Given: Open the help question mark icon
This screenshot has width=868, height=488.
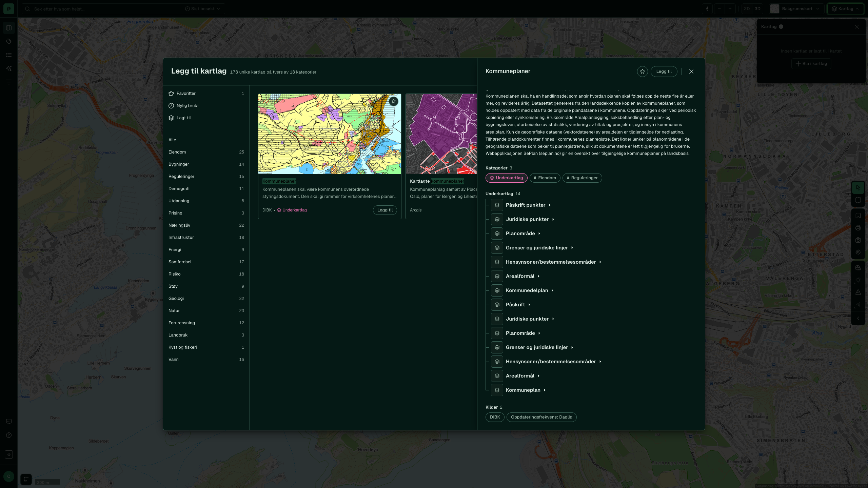Looking at the screenshot, I should [x=9, y=435].
